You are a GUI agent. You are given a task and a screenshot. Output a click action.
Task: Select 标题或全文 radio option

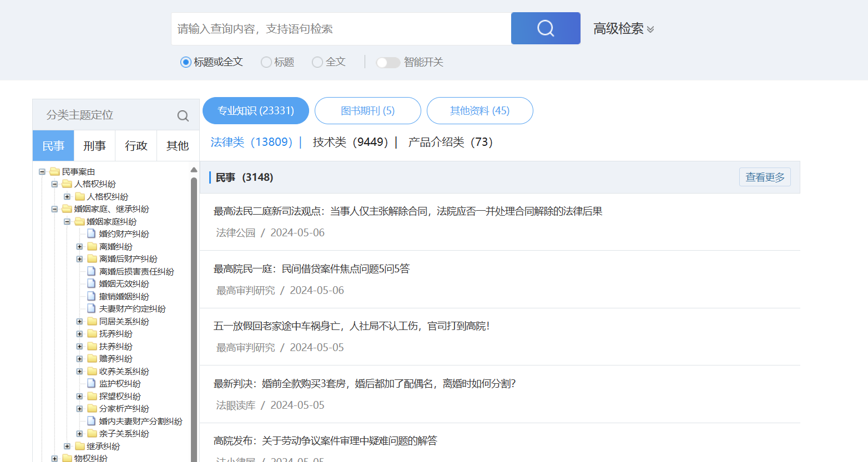tap(186, 62)
